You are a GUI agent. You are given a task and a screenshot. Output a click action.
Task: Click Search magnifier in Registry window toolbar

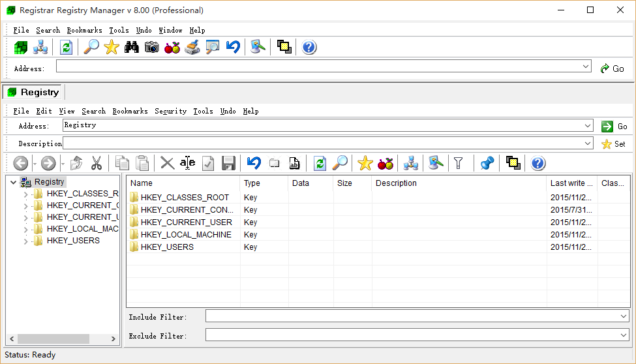pos(340,163)
